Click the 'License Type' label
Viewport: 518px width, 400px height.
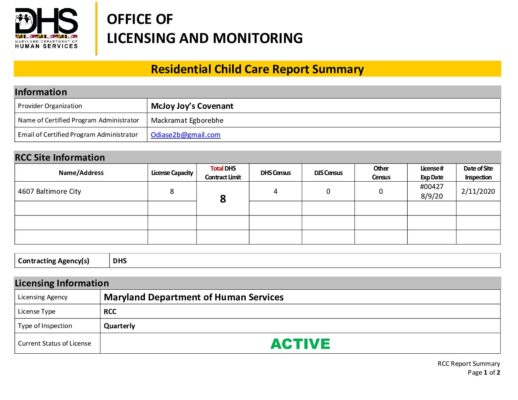[36, 311]
